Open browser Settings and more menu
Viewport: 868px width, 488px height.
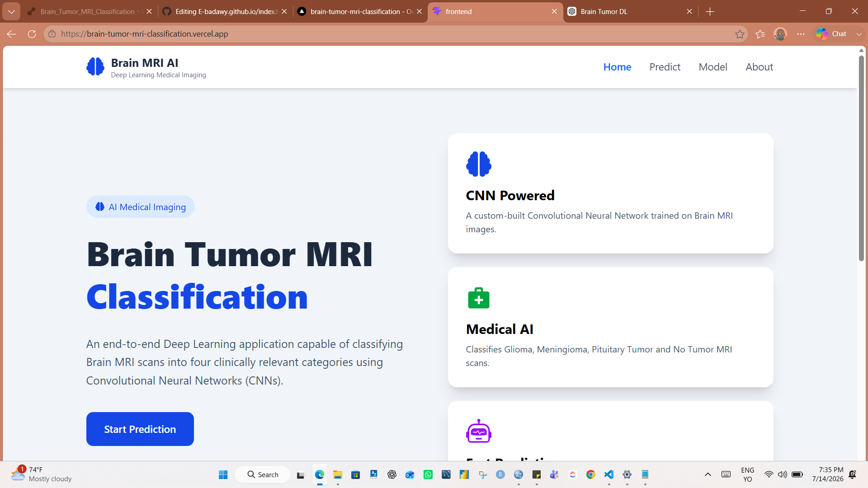point(801,34)
